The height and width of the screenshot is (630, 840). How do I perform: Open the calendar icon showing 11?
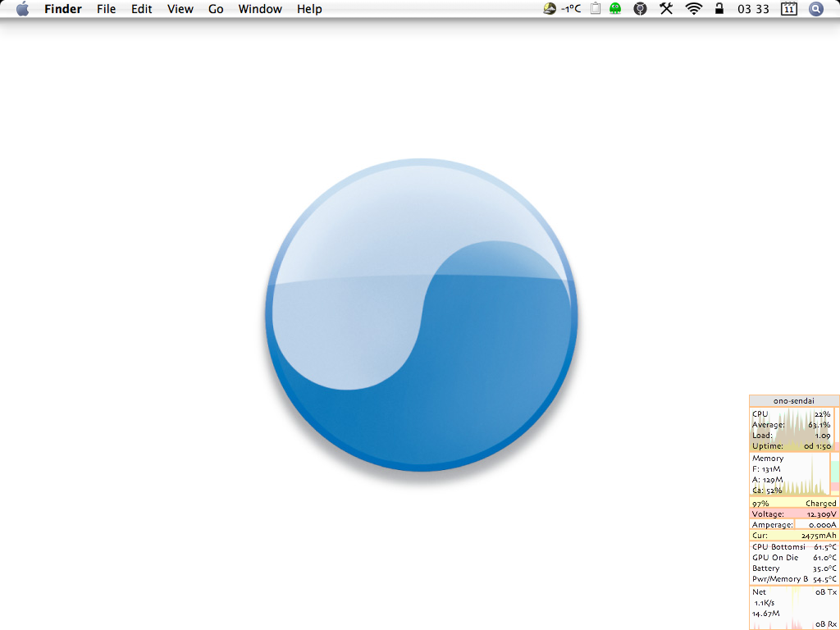789,8
